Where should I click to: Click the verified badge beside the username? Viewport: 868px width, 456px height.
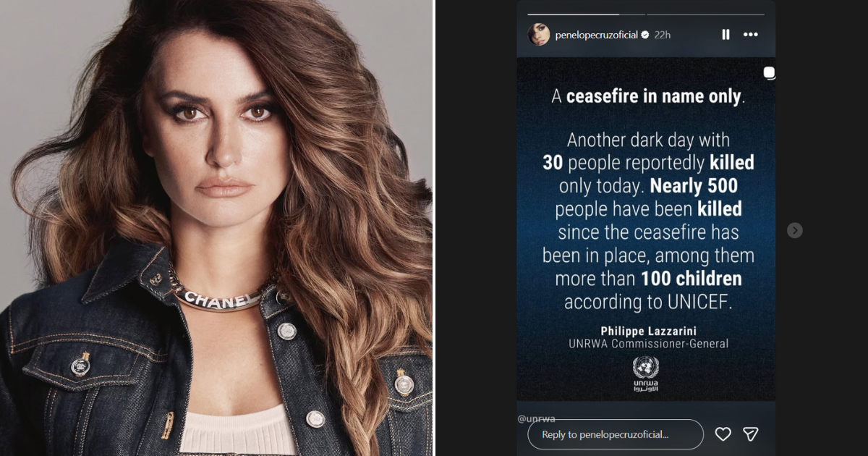[645, 35]
